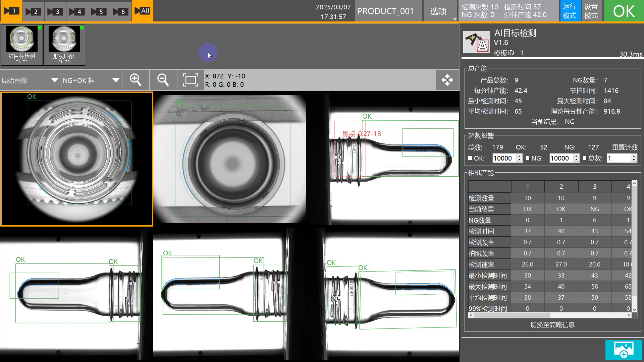Image resolution: width=644 pixels, height=362 pixels.
Task: Enable the OK count alarm checkbox
Action: pos(470,158)
